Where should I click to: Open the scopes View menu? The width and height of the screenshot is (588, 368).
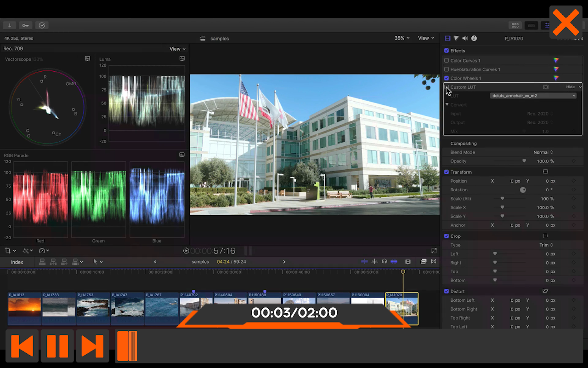(177, 49)
